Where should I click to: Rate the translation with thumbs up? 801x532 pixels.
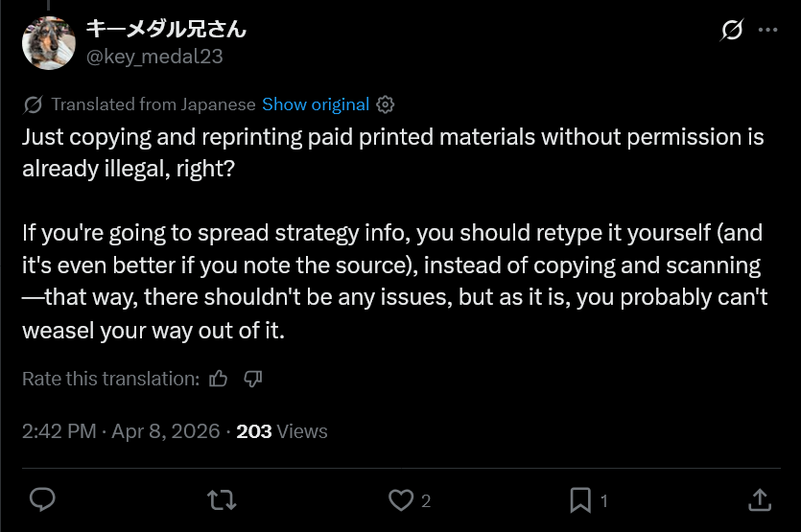pos(219,379)
